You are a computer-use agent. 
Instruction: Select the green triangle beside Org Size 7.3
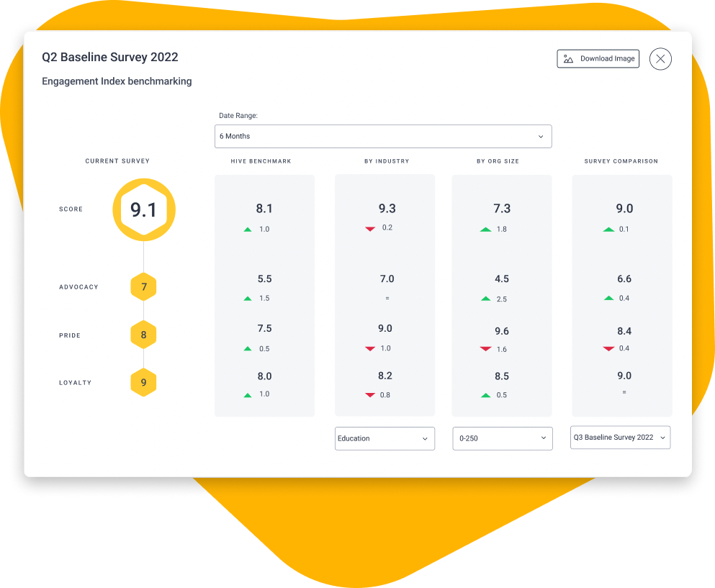click(485, 230)
